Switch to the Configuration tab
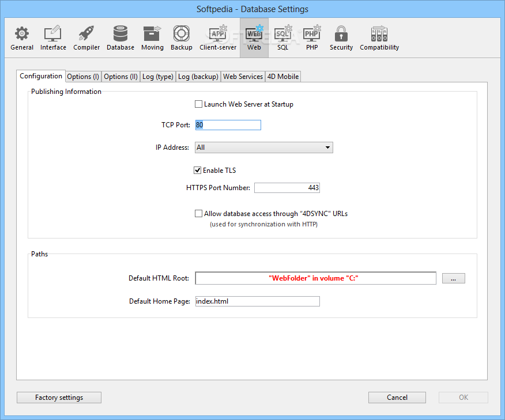The width and height of the screenshot is (505, 420). point(41,76)
